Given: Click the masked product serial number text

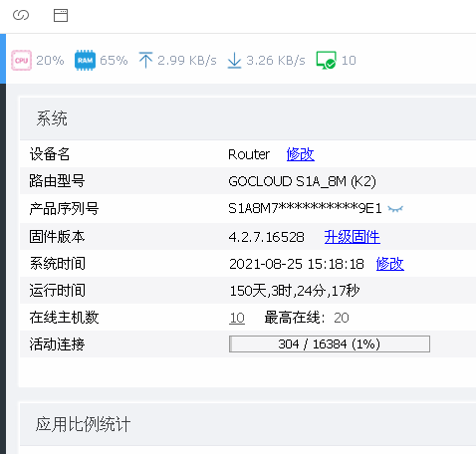Looking at the screenshot, I should click(305, 208).
